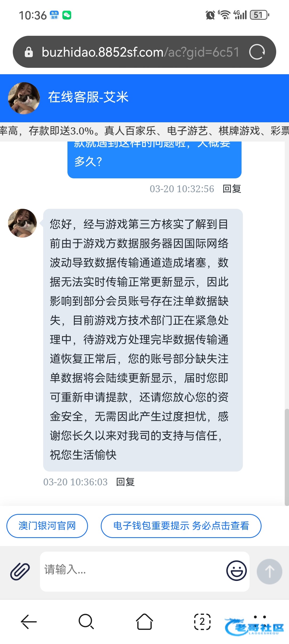Open 电子钱包重要提示 务必点击查看 button
The height and width of the screenshot is (644, 289).
pos(181,526)
